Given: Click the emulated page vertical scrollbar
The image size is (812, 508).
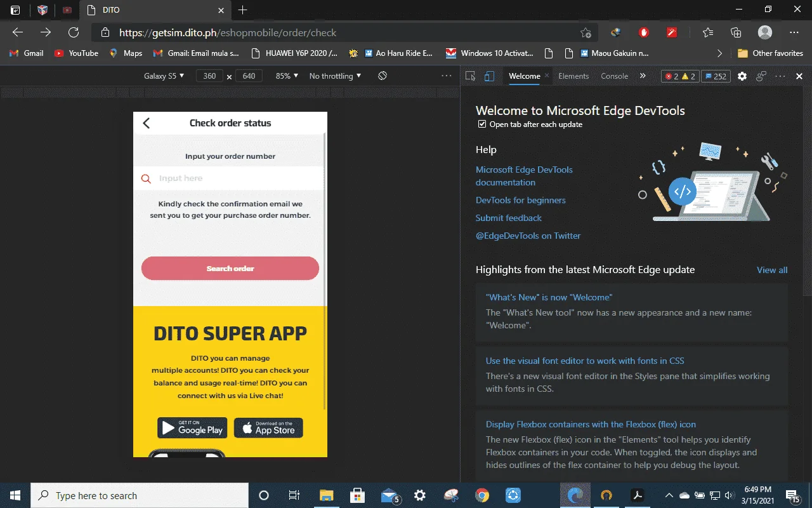Looking at the screenshot, I should (x=325, y=270).
